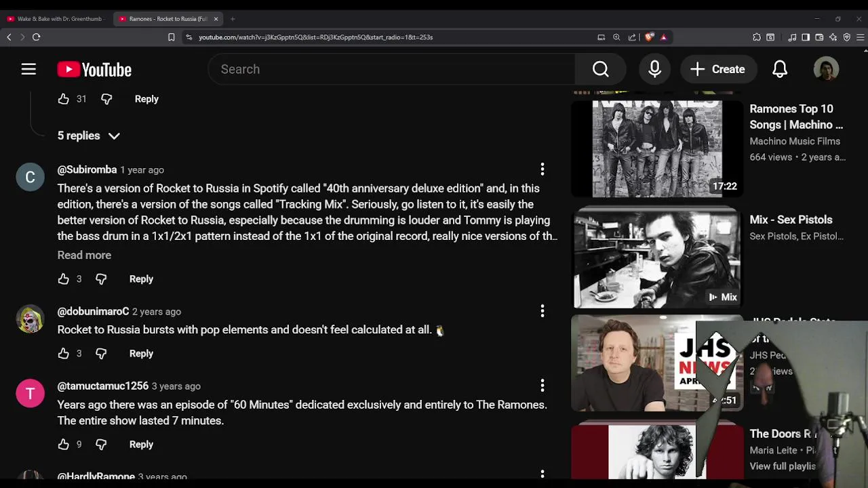
Task: Open JHS News video thumbnail
Action: 657,363
